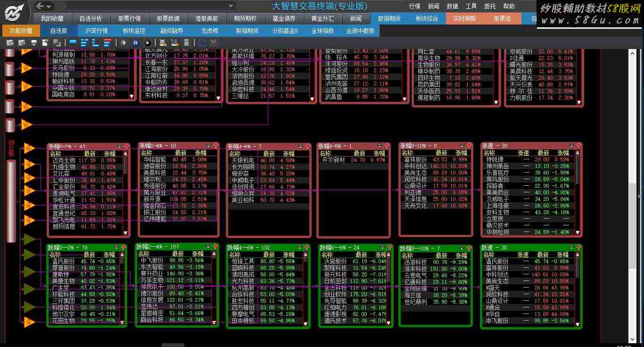The image size is (644, 347).
Task: Select the 实时策略 tab
Action: [x=464, y=18]
